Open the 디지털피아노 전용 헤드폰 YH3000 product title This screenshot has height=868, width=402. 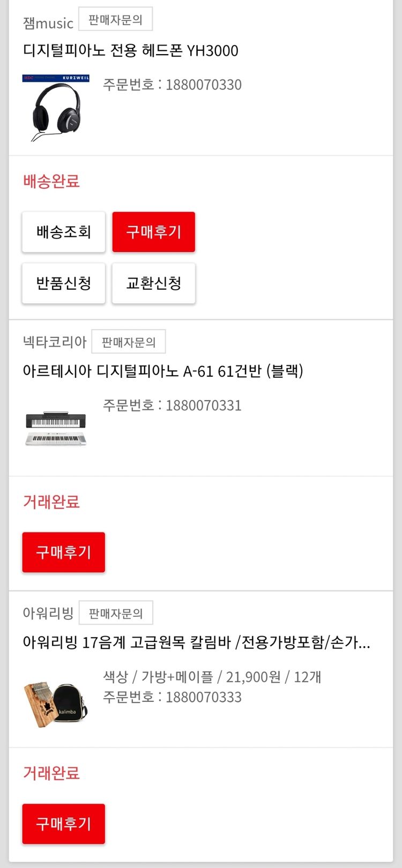(130, 51)
